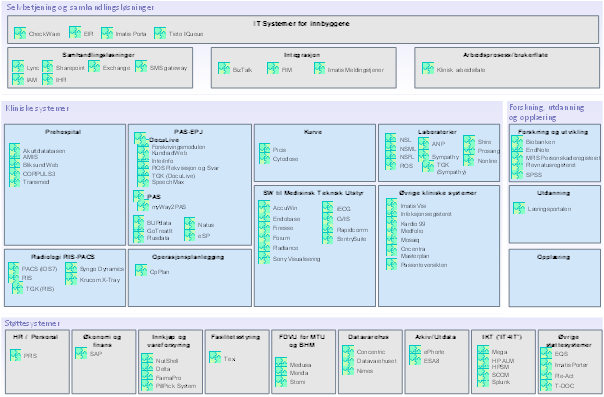604x397 pixels.
Task: Select the Exchange system icon
Action: pos(94,66)
